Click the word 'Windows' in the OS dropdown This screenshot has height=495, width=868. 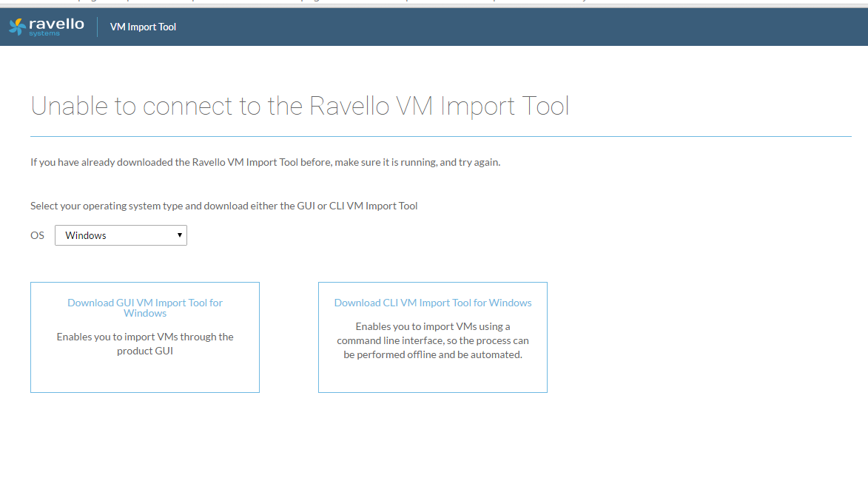pos(86,235)
